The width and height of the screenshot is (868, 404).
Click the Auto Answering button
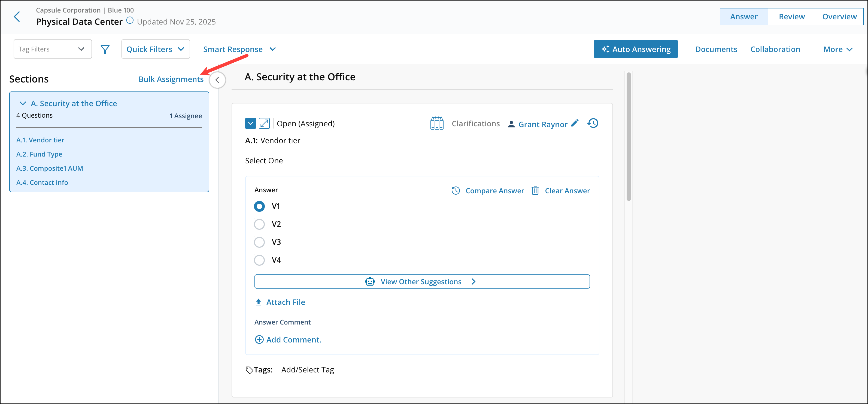[x=636, y=49]
